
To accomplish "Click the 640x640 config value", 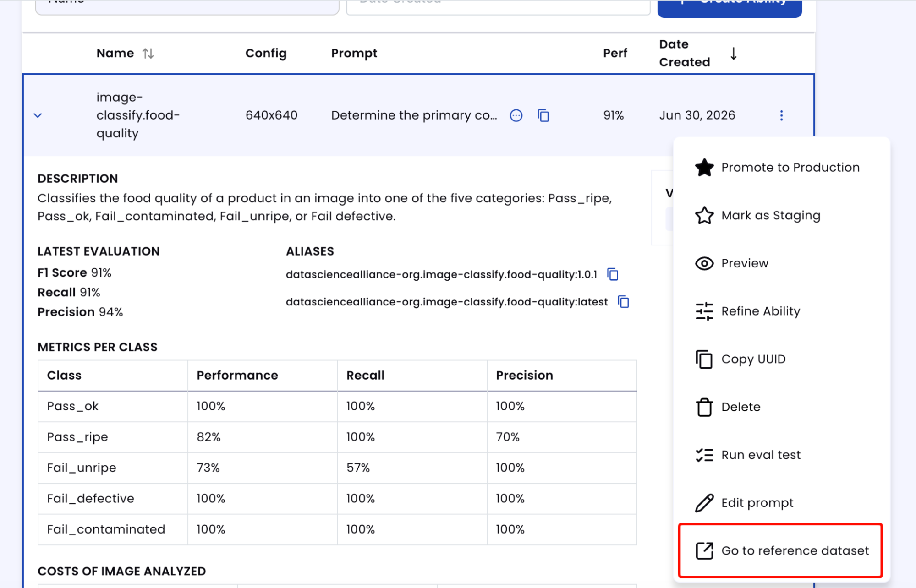I will [x=271, y=115].
